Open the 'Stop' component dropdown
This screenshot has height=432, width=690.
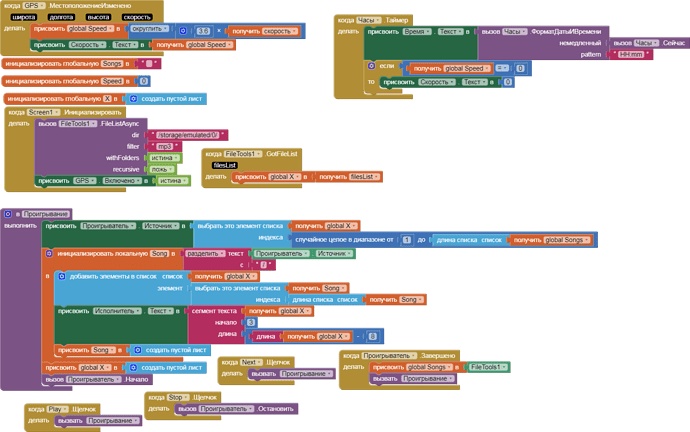tap(177, 397)
